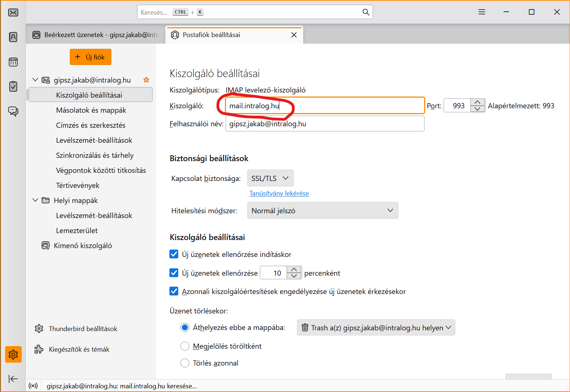Open the Calendar space icon
Viewport: 570px width, 392px height.
(x=13, y=62)
